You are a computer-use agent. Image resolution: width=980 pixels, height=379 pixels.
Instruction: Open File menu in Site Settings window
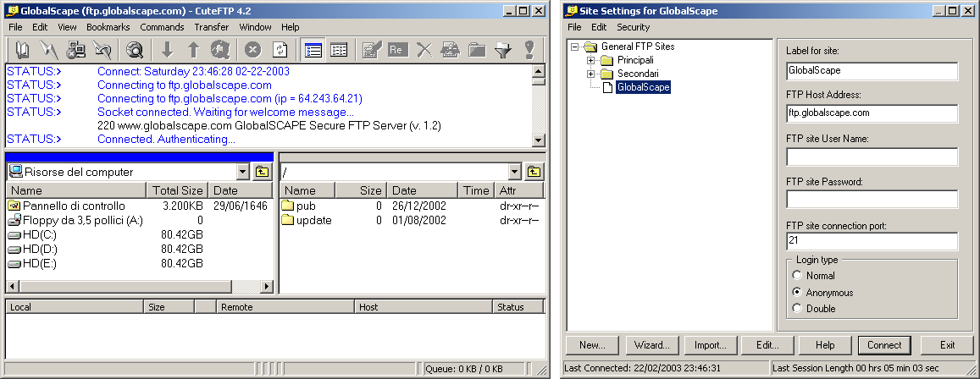pos(574,27)
